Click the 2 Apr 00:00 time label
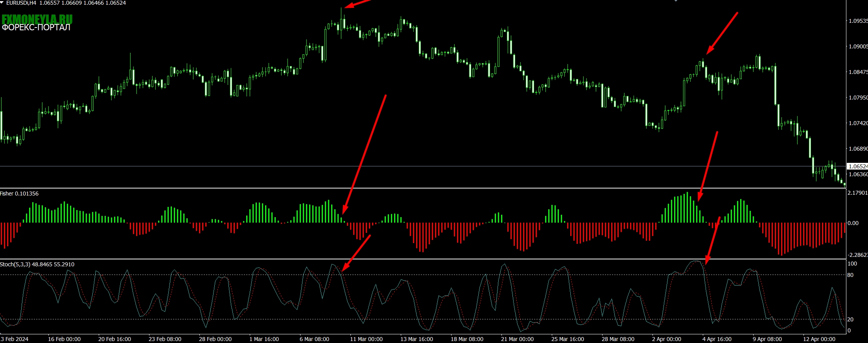The height and width of the screenshot is (343, 868). click(x=667, y=339)
